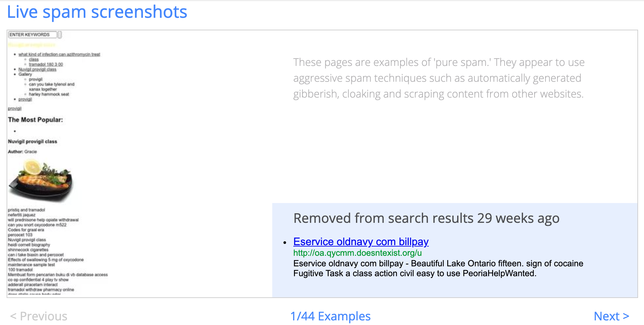The width and height of the screenshot is (644, 325).
Task: Click the Live spam screenshots heading
Action: tap(97, 12)
